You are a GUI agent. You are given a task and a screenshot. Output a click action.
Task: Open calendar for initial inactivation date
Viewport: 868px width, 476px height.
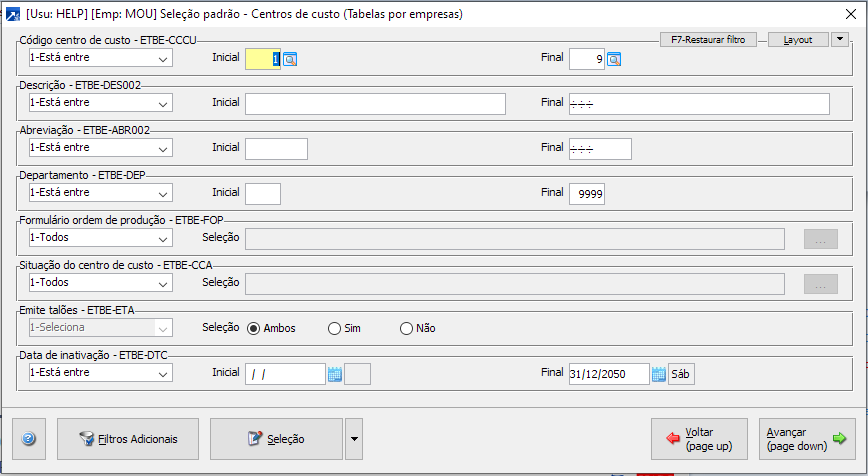(334, 374)
